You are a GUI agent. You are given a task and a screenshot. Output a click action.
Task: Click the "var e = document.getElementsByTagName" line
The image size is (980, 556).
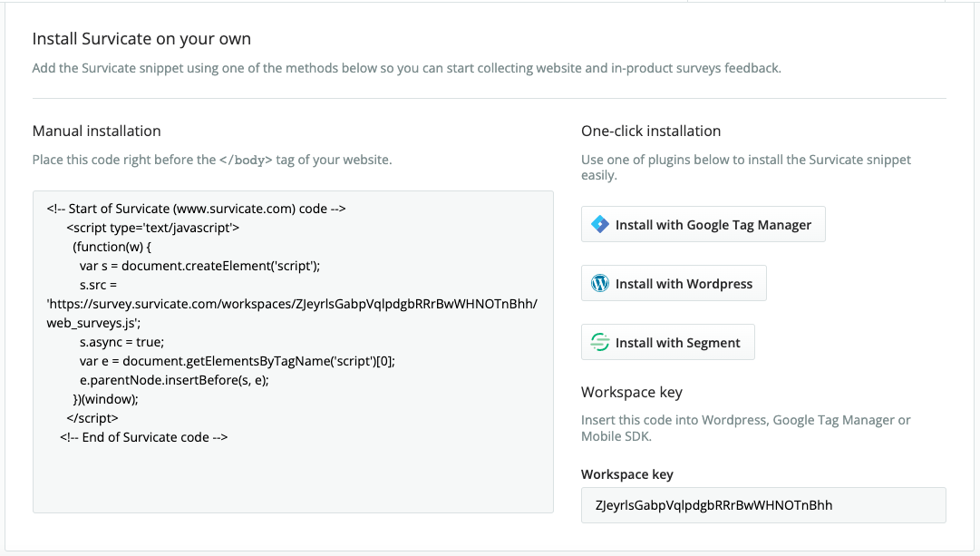[238, 362]
